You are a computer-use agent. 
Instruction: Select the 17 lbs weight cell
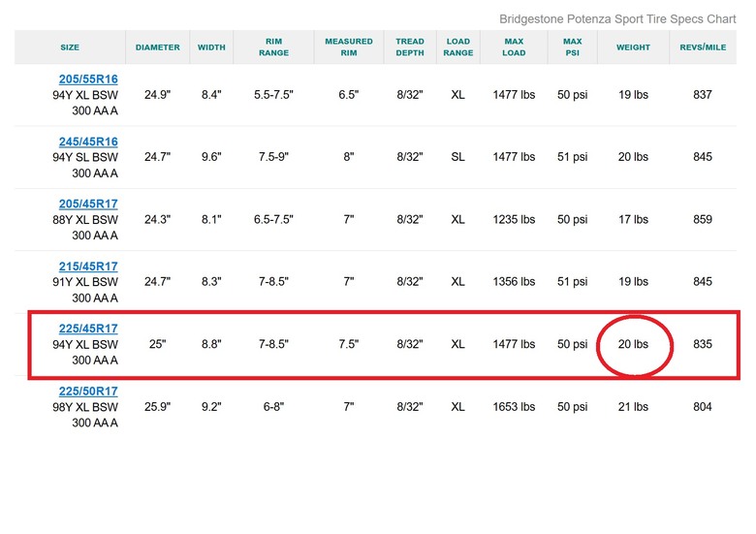(x=633, y=220)
